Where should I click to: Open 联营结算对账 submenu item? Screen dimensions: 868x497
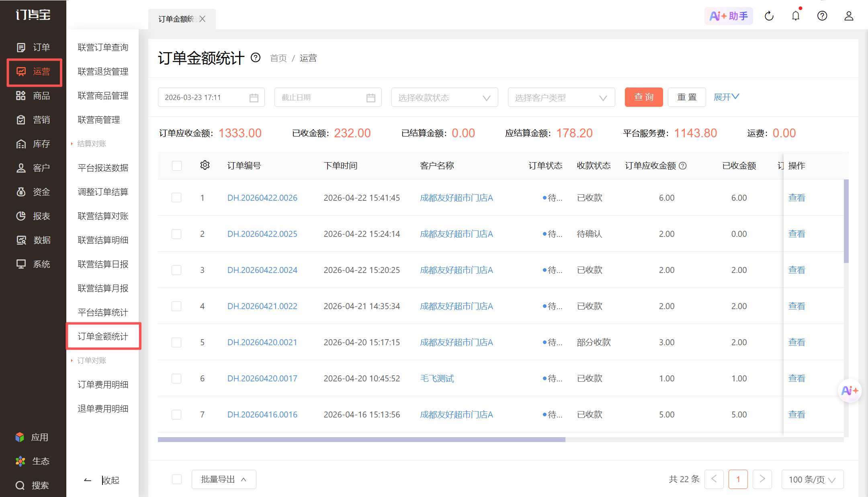103,216
